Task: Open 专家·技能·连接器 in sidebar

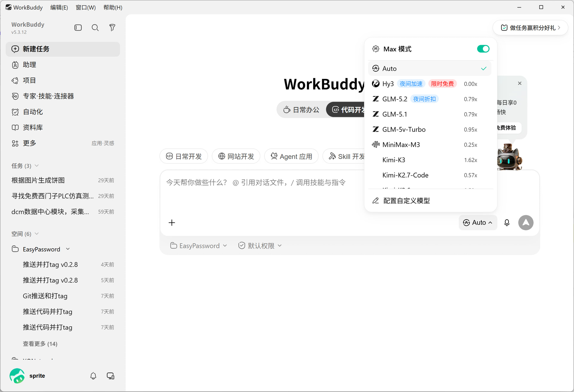Action: pos(63,96)
